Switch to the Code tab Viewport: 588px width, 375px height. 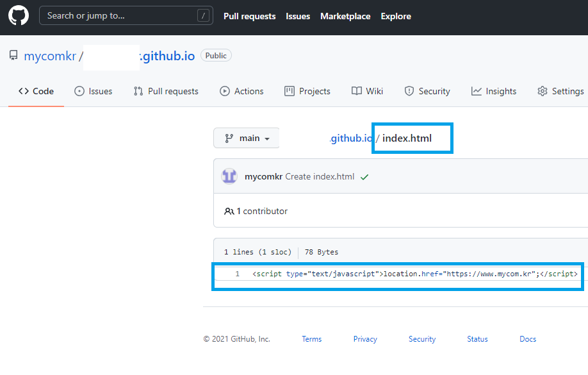tap(36, 91)
